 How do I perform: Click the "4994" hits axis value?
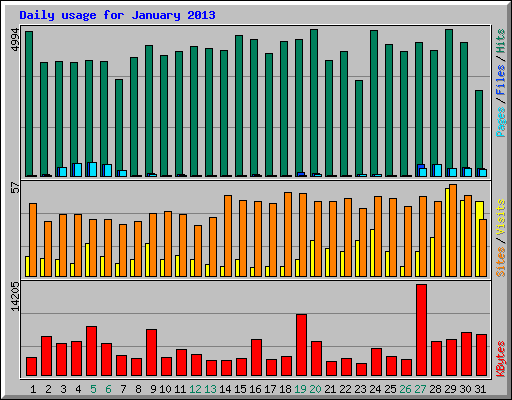coord(15,40)
